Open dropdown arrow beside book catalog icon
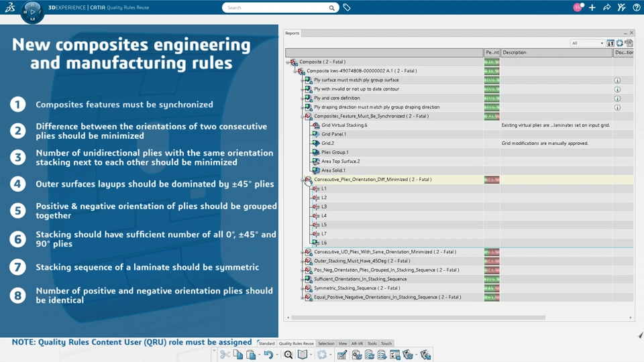This screenshot has width=644, height=362. pos(311,355)
